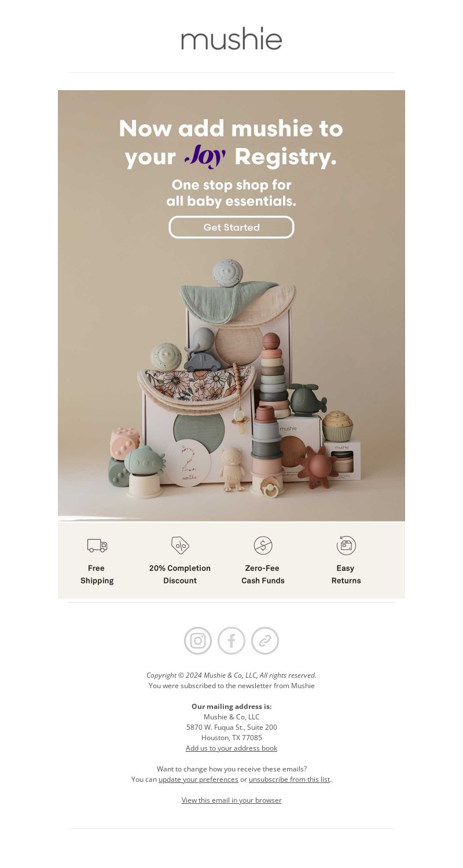The width and height of the screenshot is (463, 868).
Task: Open the Instagram social icon
Action: pos(198,641)
